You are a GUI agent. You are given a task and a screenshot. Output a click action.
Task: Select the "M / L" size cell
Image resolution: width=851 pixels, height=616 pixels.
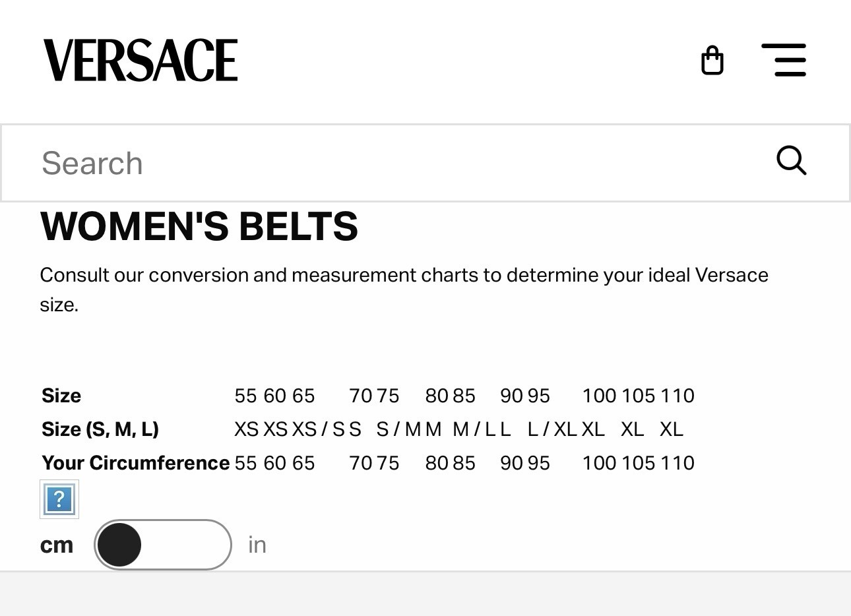[474, 429]
